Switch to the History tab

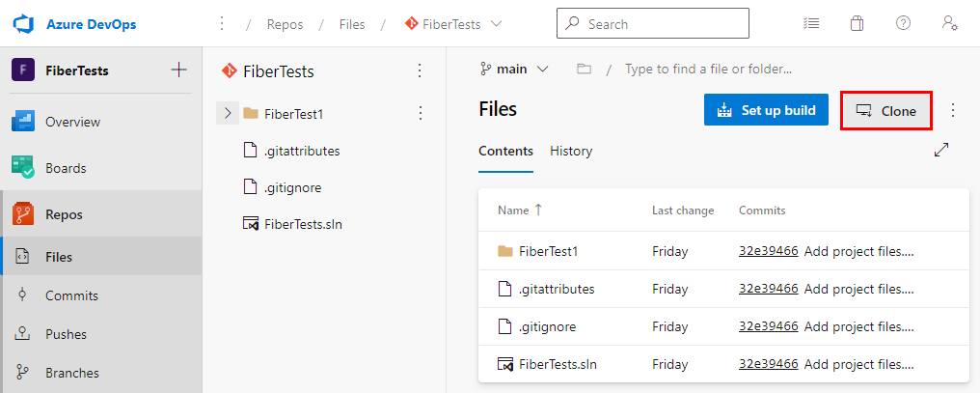click(571, 151)
